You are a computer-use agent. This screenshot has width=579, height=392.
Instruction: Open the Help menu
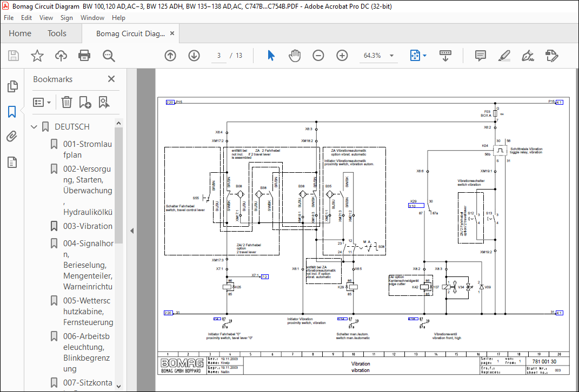click(x=118, y=18)
